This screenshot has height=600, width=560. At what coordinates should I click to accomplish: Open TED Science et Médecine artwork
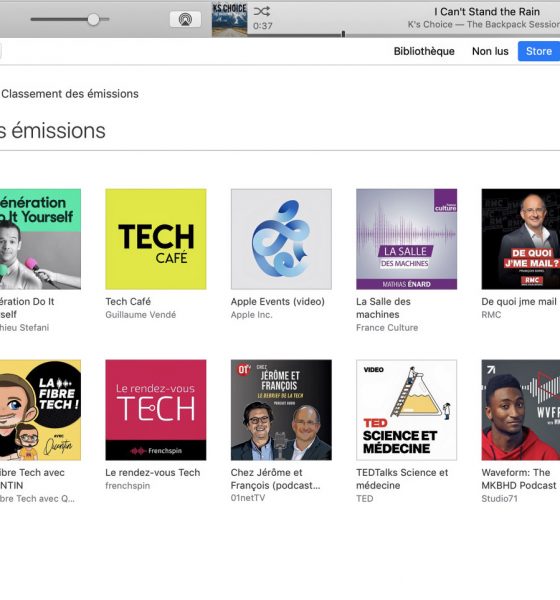pos(407,410)
